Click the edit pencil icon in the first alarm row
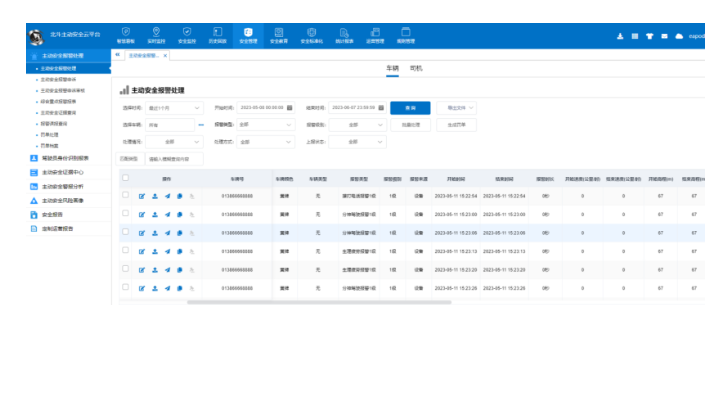The image size is (720, 394). point(142,196)
